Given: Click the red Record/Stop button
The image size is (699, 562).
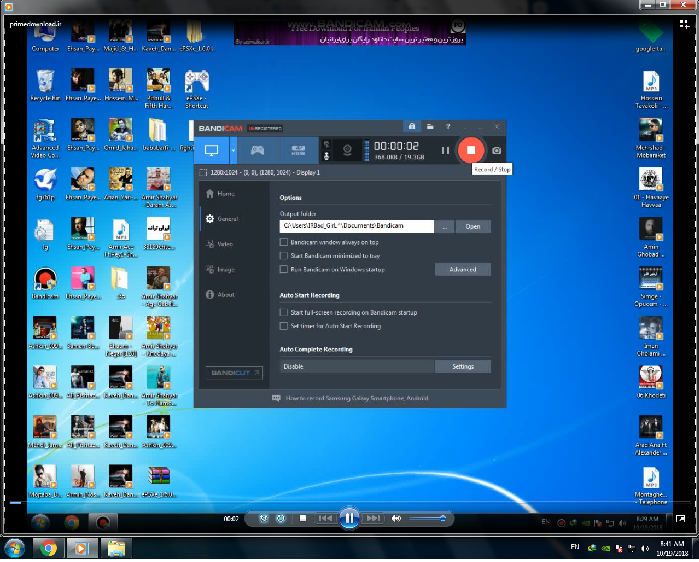Looking at the screenshot, I should click(x=471, y=150).
